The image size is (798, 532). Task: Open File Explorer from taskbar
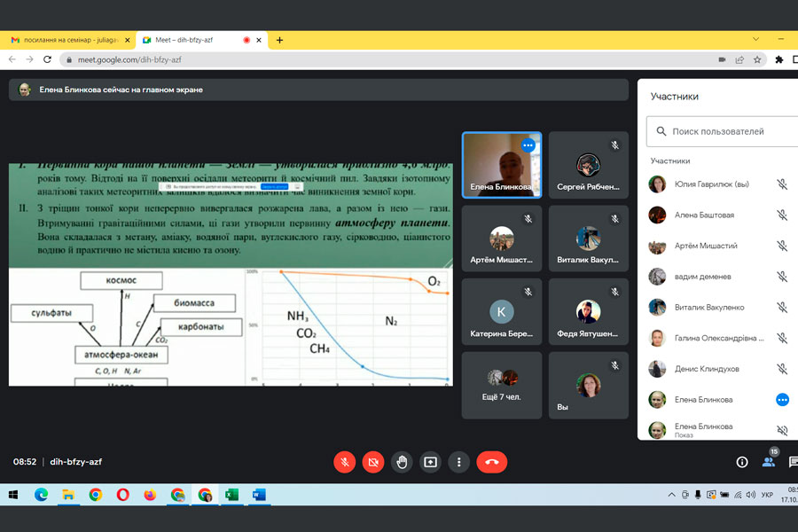tap(68, 495)
